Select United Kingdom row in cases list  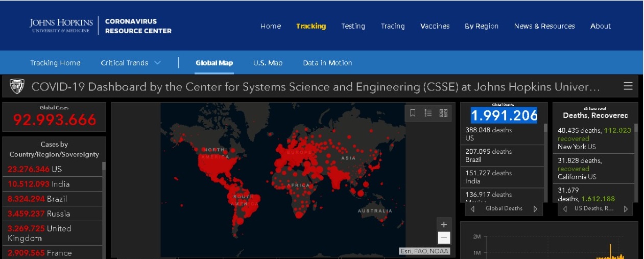pos(53,233)
